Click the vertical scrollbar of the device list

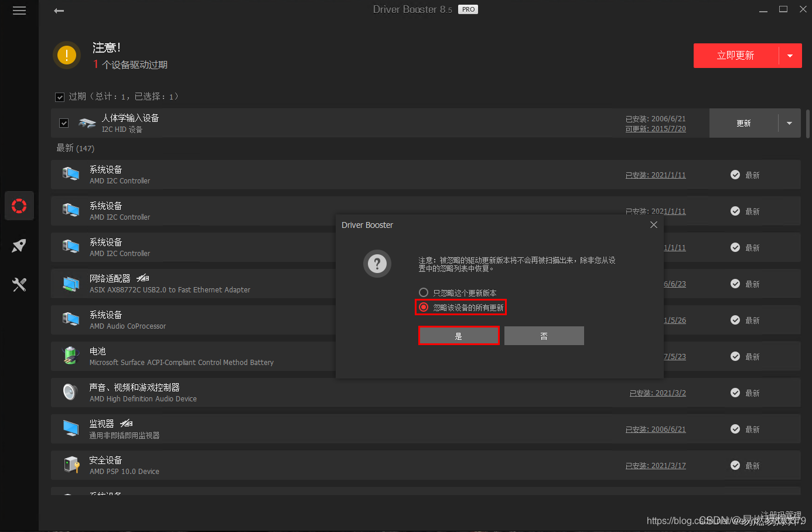tap(808, 123)
